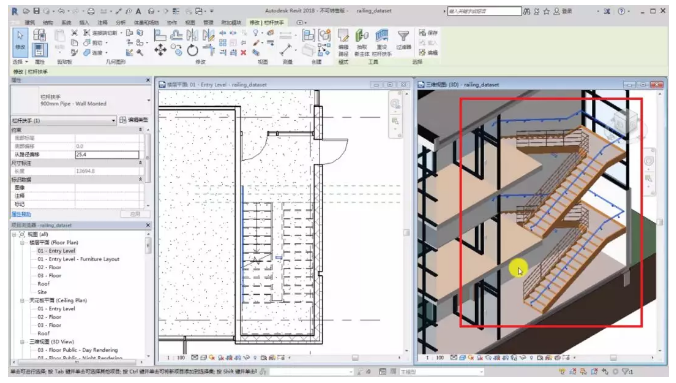Select the 'Site' floor plan in the browser
This screenshot has width=676, height=383.
coord(42,292)
